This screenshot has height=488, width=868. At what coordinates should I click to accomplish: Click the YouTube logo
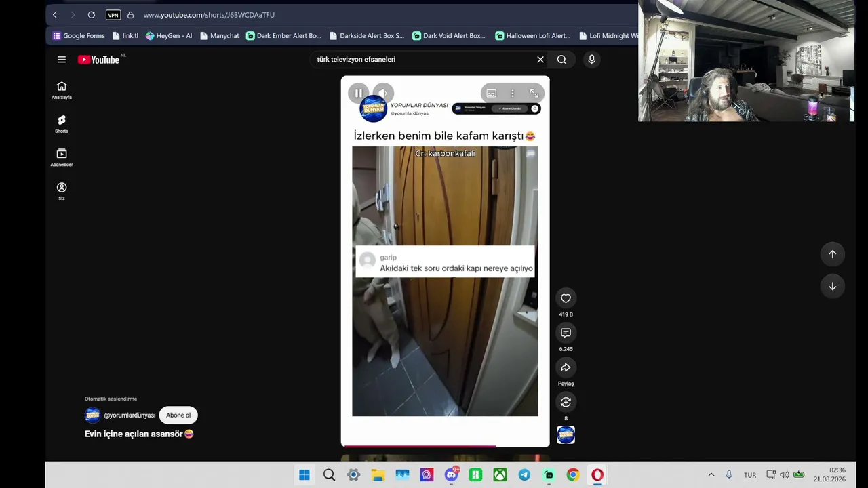pyautogui.click(x=98, y=60)
